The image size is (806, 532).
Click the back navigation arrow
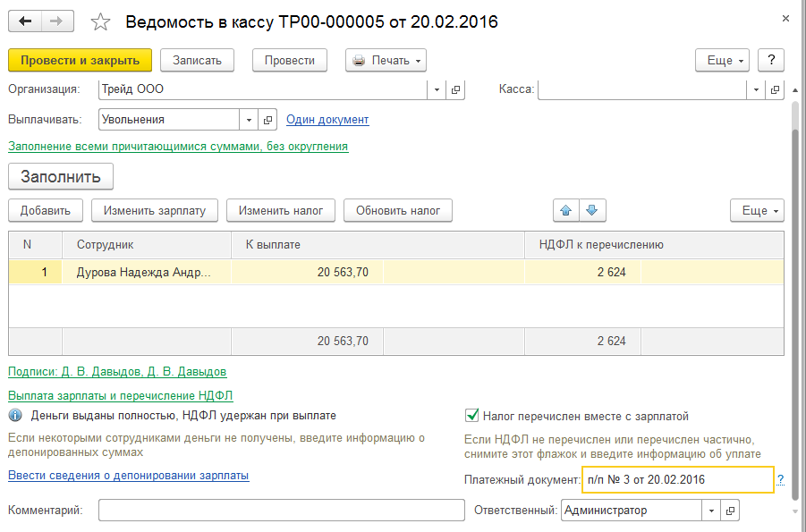point(24,21)
